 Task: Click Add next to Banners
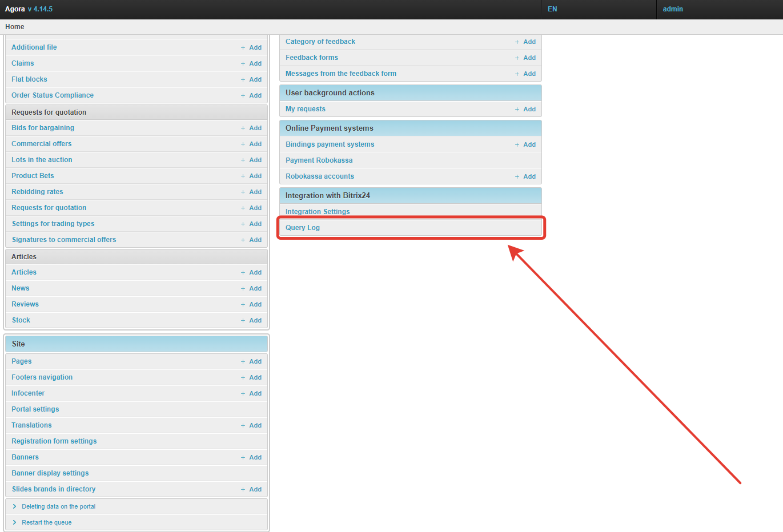coord(251,457)
